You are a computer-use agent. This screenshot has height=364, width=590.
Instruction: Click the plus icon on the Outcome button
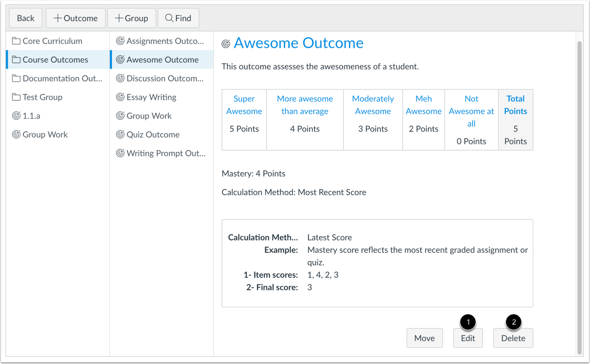click(x=58, y=18)
